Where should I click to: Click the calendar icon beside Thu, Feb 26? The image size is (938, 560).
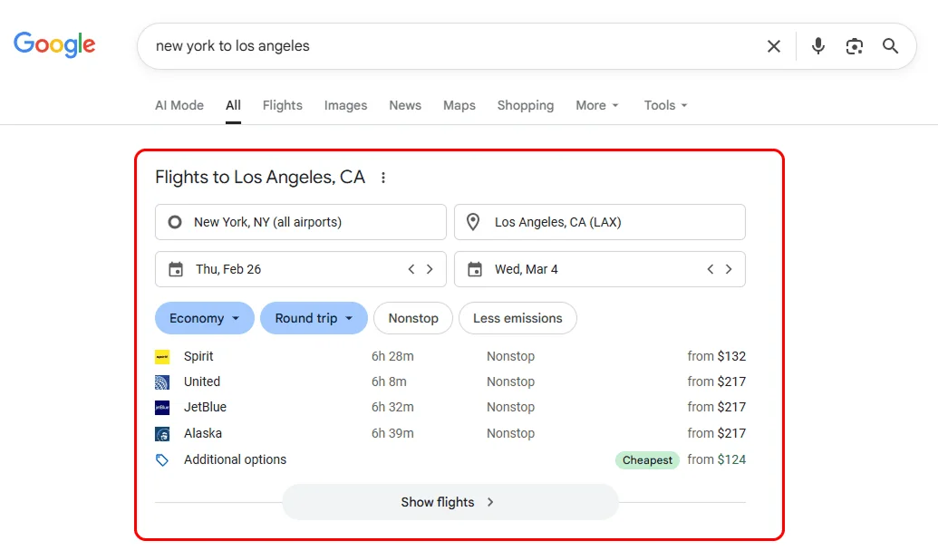pos(178,268)
